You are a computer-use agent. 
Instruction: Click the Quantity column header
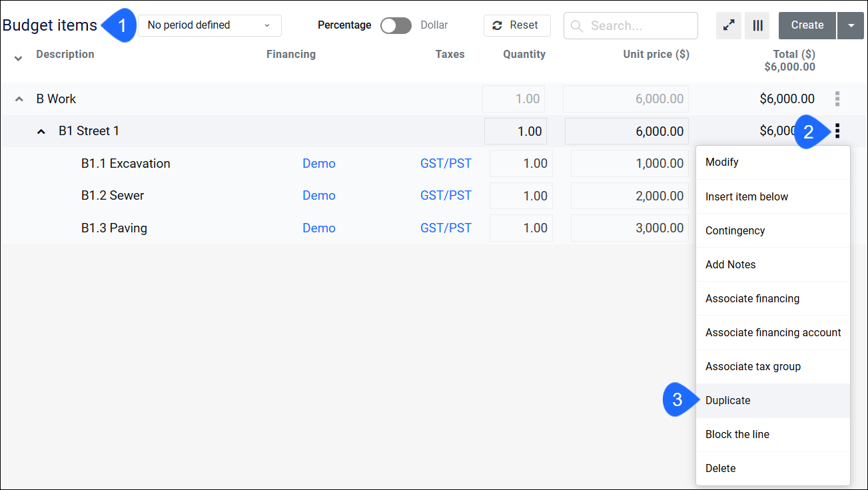[524, 55]
